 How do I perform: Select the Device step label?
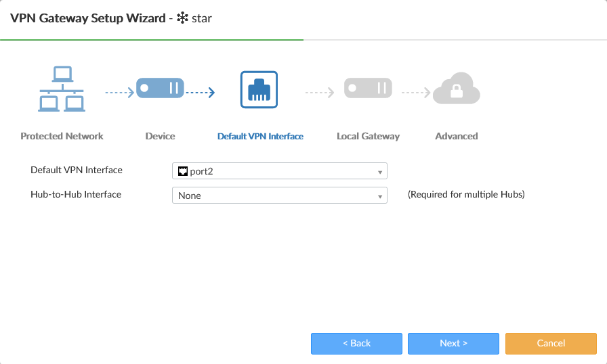[160, 136]
